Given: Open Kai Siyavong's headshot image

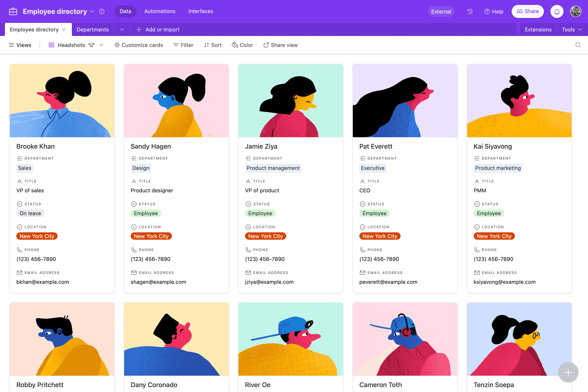Looking at the screenshot, I should [x=519, y=100].
